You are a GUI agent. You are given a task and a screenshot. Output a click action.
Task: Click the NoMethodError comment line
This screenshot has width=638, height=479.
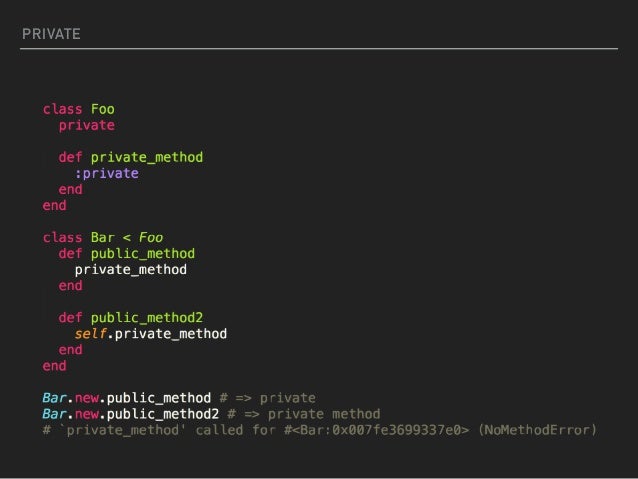(x=319, y=430)
